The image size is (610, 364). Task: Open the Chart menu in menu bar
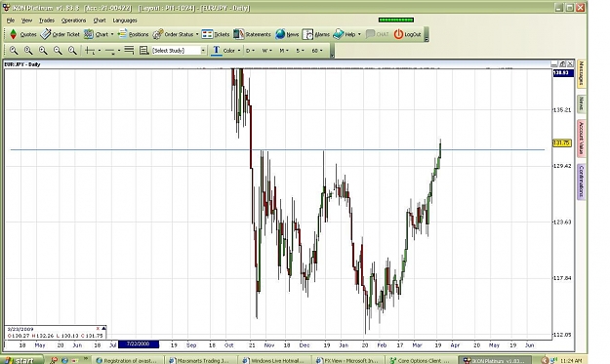click(100, 20)
